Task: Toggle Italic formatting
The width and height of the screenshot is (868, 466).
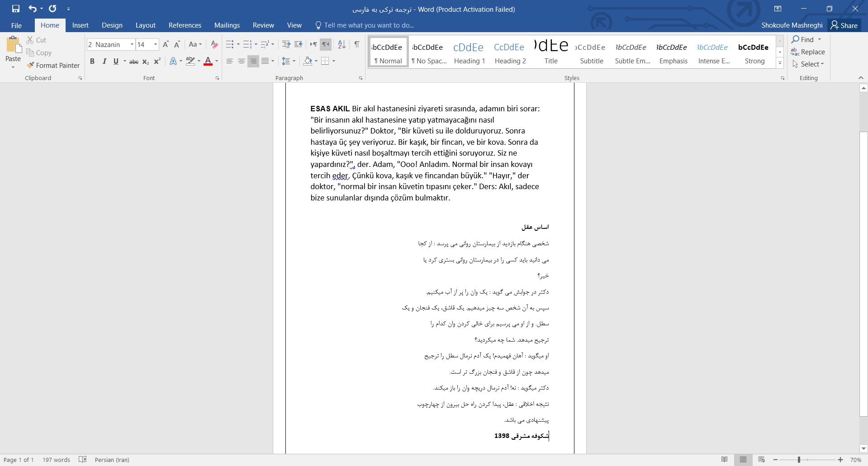Action: 104,61
